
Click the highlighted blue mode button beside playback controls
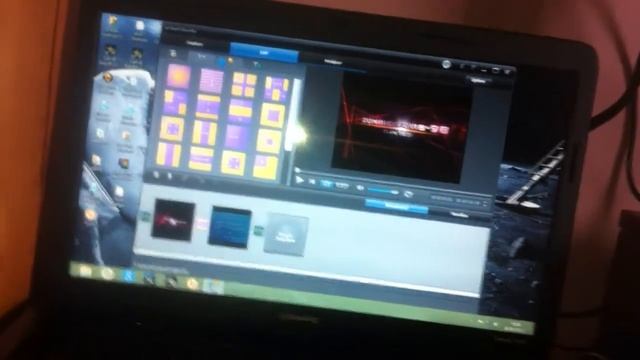(x=327, y=183)
